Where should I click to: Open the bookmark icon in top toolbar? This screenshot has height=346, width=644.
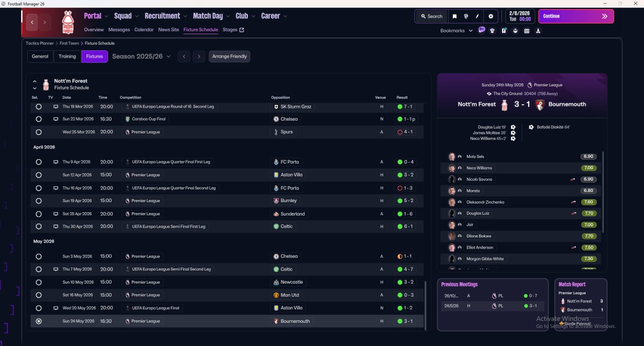(x=454, y=16)
